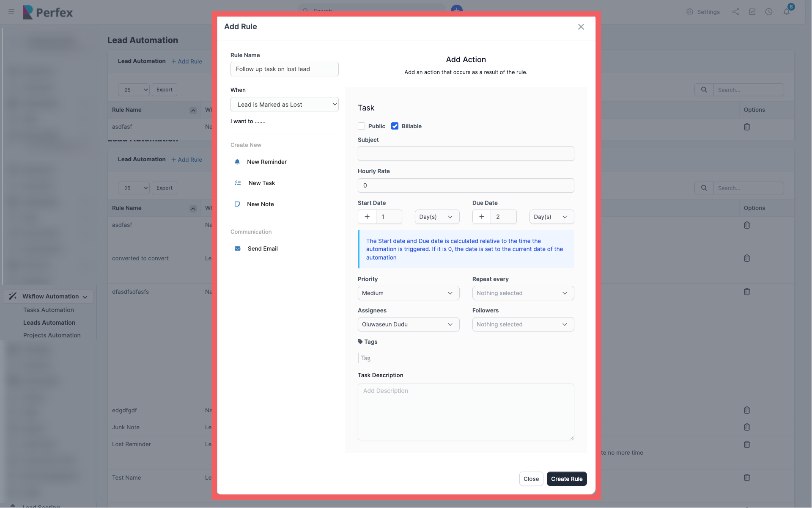Image resolution: width=812 pixels, height=508 pixels.
Task: Open the Send Email communication action
Action: tap(238, 248)
